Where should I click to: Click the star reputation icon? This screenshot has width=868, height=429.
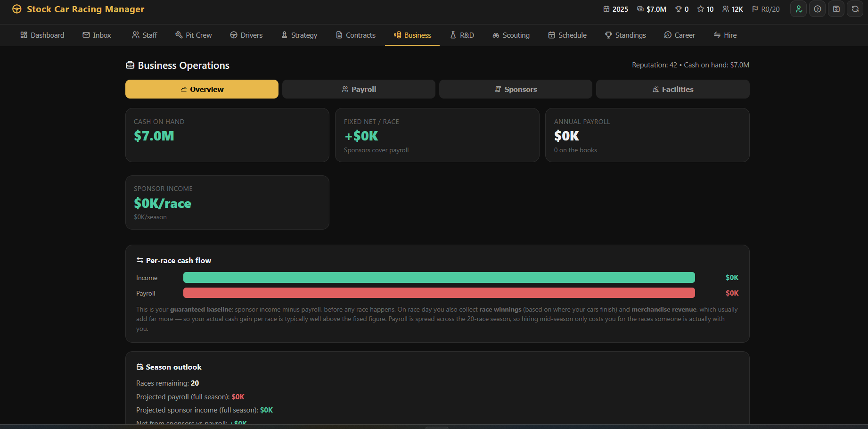click(701, 9)
